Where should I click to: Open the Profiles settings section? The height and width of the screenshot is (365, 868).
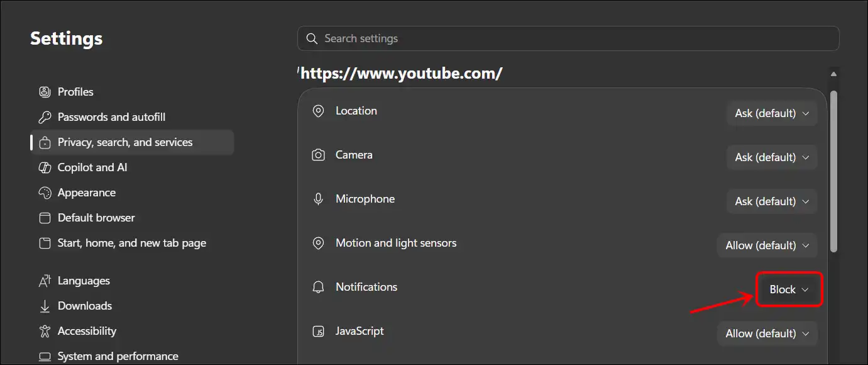click(132, 92)
